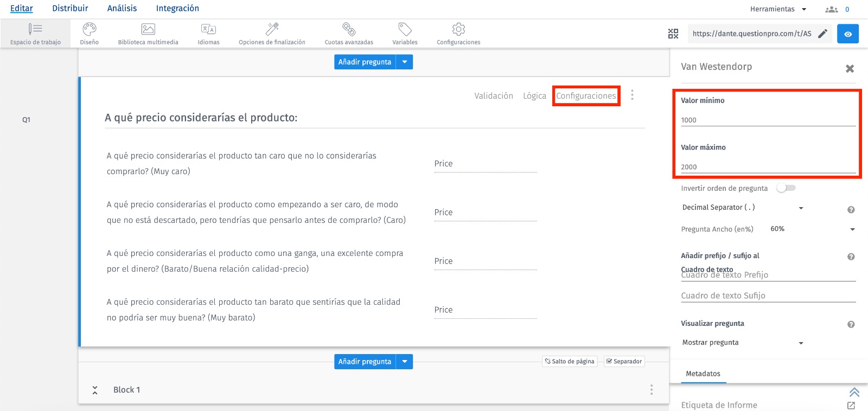This screenshot has width=868, height=411.
Task: Switch to the Integración tab
Action: [177, 8]
